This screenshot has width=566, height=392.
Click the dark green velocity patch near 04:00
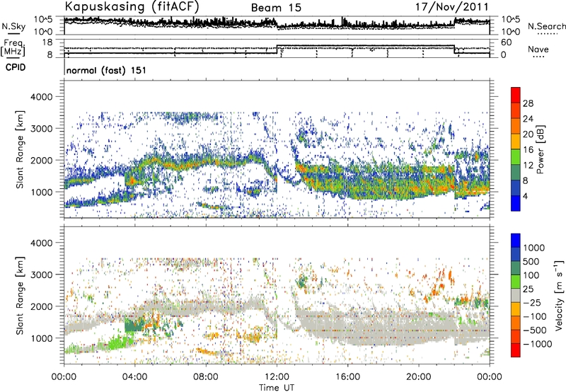[x=134, y=324]
